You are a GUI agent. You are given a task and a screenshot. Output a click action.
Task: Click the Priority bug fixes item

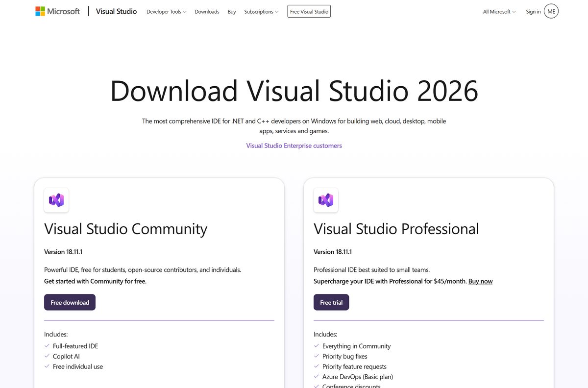pyautogui.click(x=344, y=356)
